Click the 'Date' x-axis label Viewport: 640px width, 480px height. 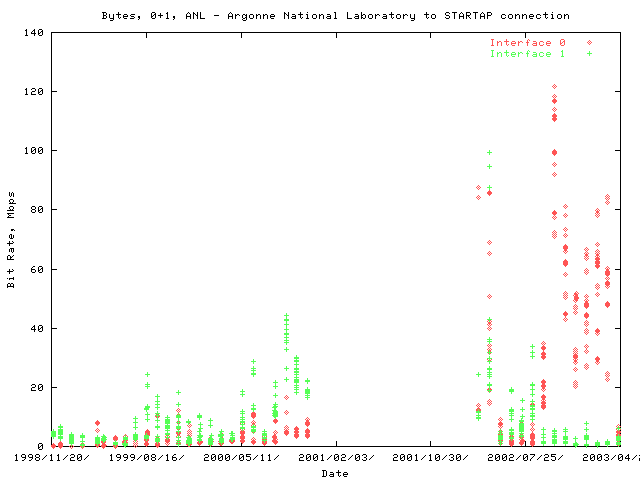coord(335,473)
